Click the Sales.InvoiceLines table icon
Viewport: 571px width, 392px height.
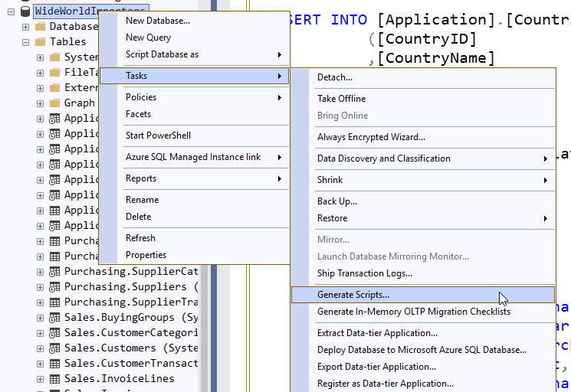[54, 378]
